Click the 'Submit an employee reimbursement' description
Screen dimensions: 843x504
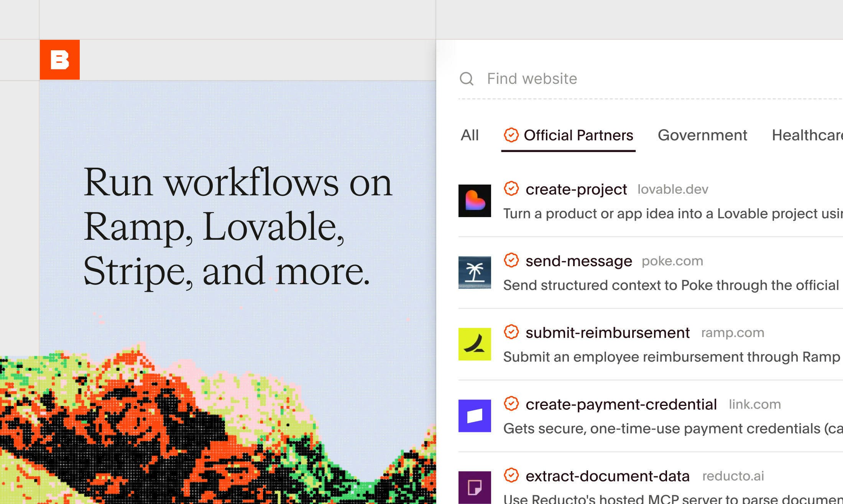click(672, 357)
